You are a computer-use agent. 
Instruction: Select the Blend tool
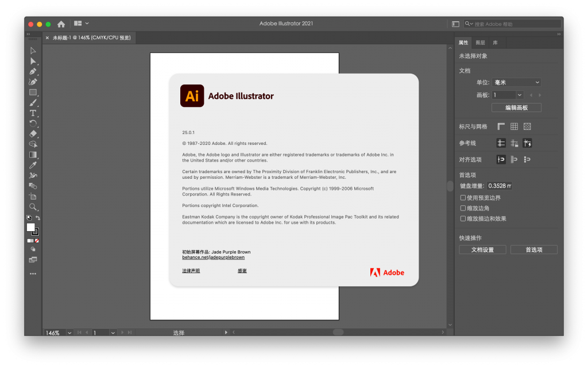33,186
